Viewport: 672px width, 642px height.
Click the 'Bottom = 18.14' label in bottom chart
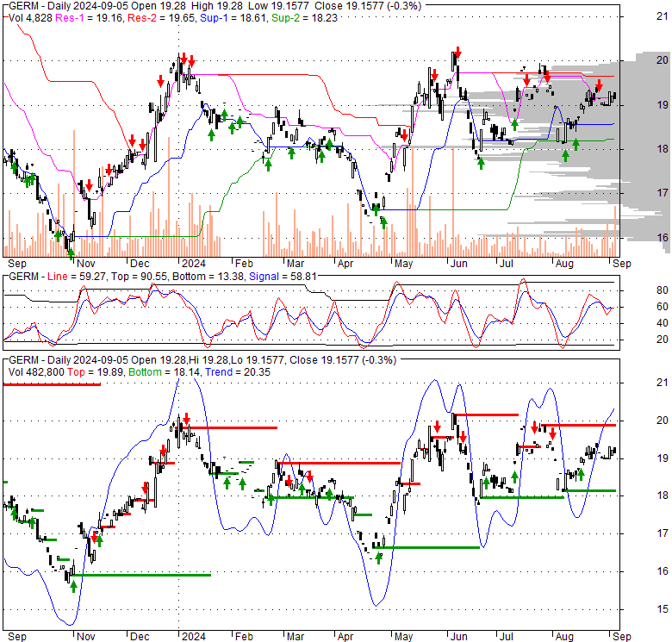coord(165,372)
